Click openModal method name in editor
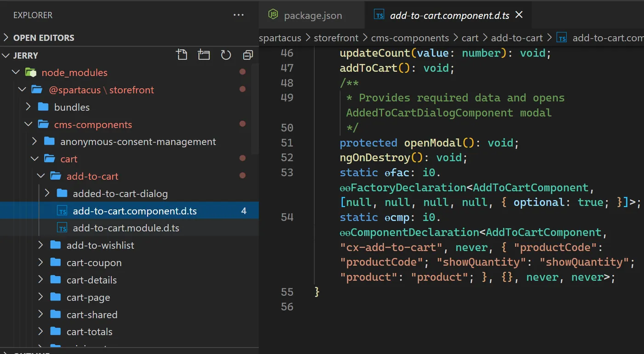Screen dimensions: 644x354 433,143
